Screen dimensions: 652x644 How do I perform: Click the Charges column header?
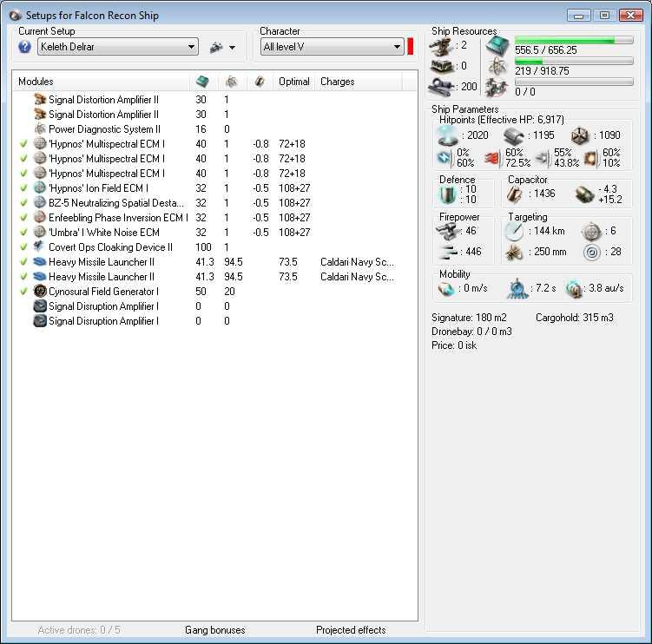pyautogui.click(x=359, y=82)
